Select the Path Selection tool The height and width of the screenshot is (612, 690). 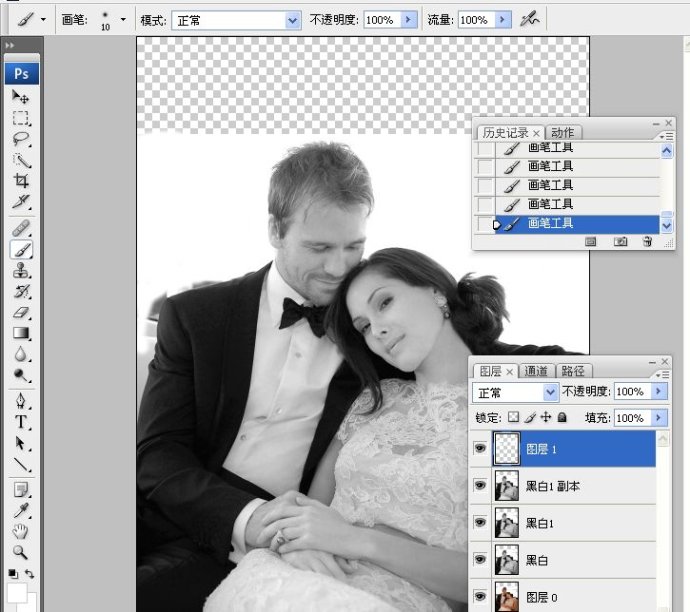click(x=20, y=443)
